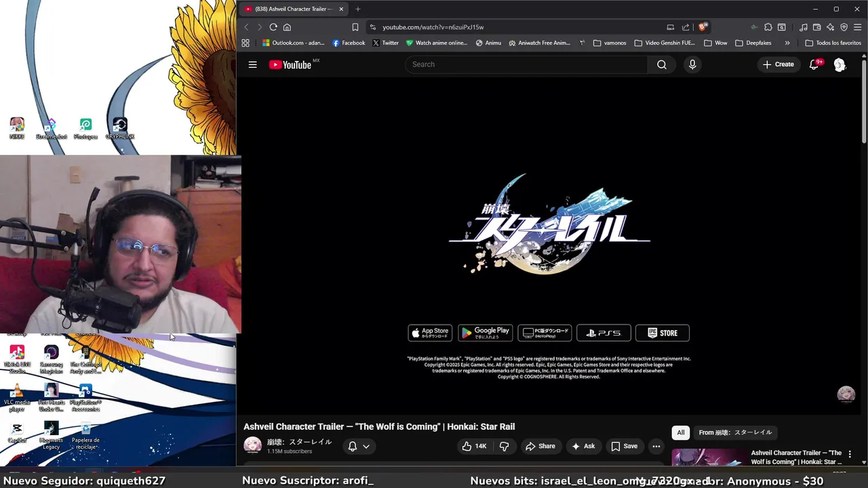Open YouTube notifications bell

pyautogui.click(x=814, y=64)
